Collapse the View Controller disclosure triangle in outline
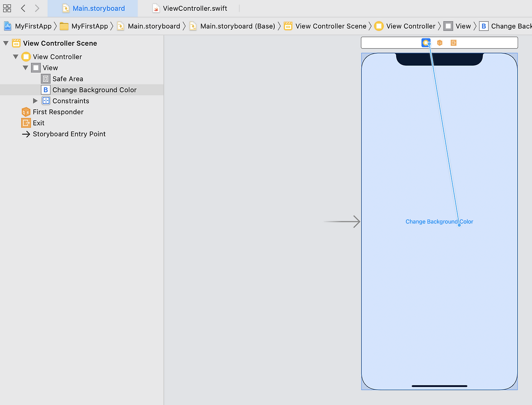 pos(16,56)
